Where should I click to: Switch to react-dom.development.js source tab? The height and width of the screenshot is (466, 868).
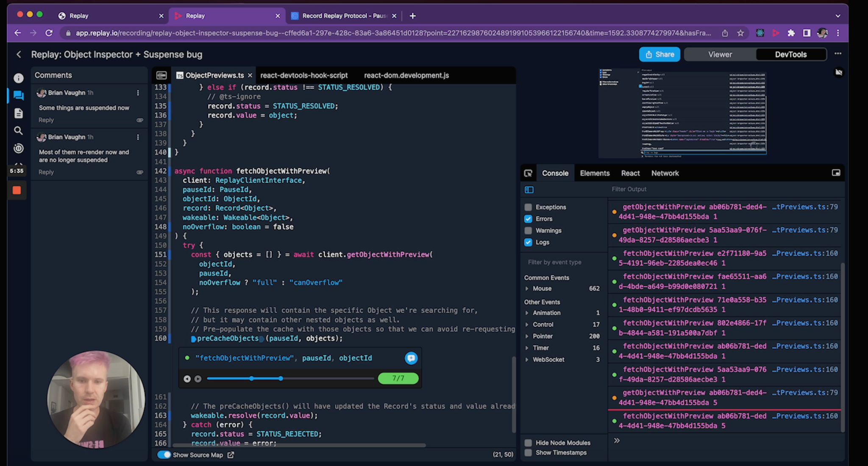click(406, 75)
